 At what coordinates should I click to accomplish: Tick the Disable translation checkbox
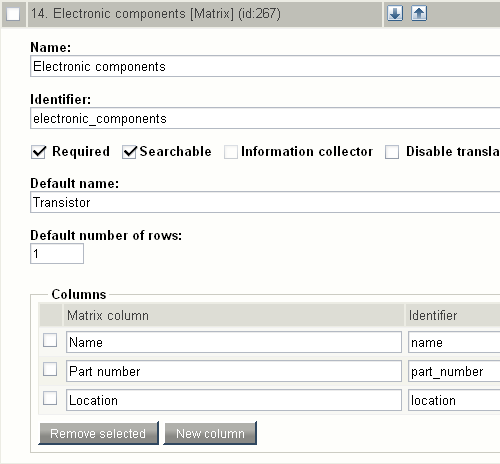point(392,152)
